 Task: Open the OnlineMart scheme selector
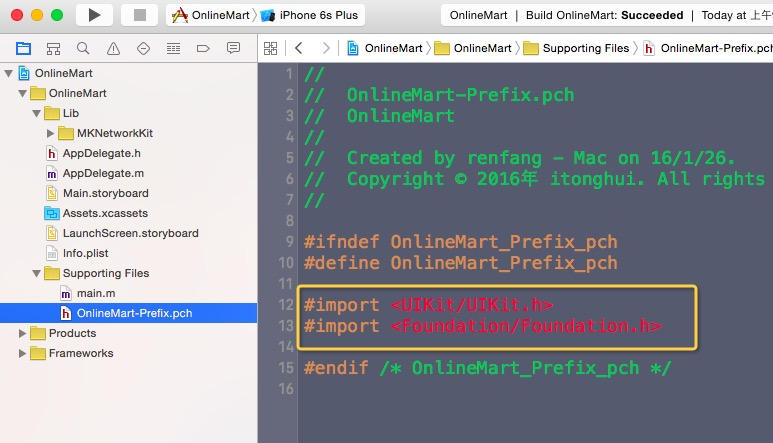(212, 15)
